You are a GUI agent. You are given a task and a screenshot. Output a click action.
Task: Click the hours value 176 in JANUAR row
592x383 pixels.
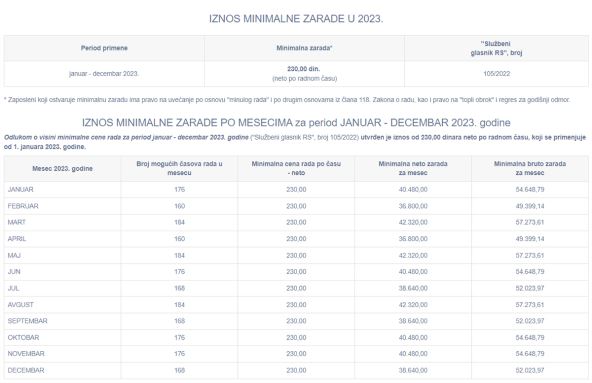click(x=179, y=190)
